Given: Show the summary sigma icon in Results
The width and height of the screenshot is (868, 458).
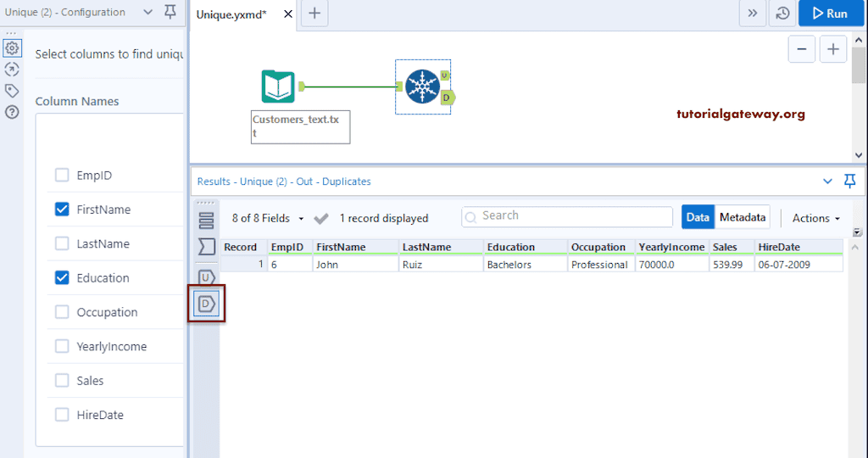Looking at the screenshot, I should coord(207,247).
